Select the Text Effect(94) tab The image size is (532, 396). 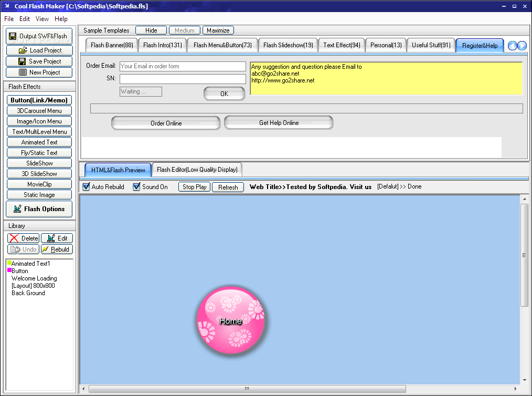(342, 45)
